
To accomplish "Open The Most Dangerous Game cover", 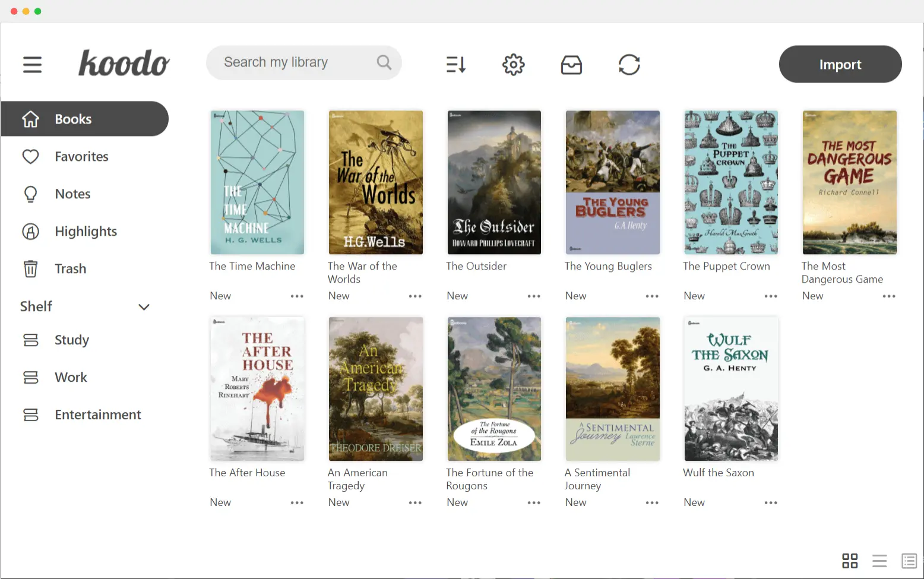I will click(x=850, y=182).
